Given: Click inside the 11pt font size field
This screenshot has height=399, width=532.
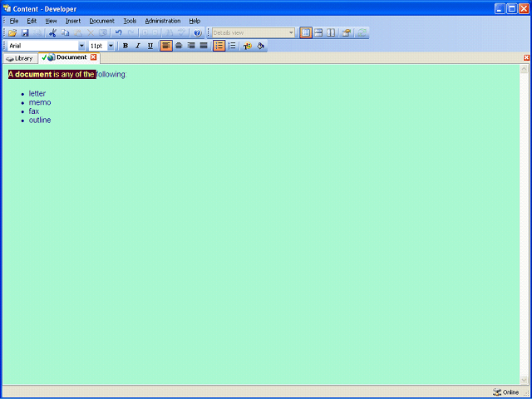Looking at the screenshot, I should (x=98, y=46).
